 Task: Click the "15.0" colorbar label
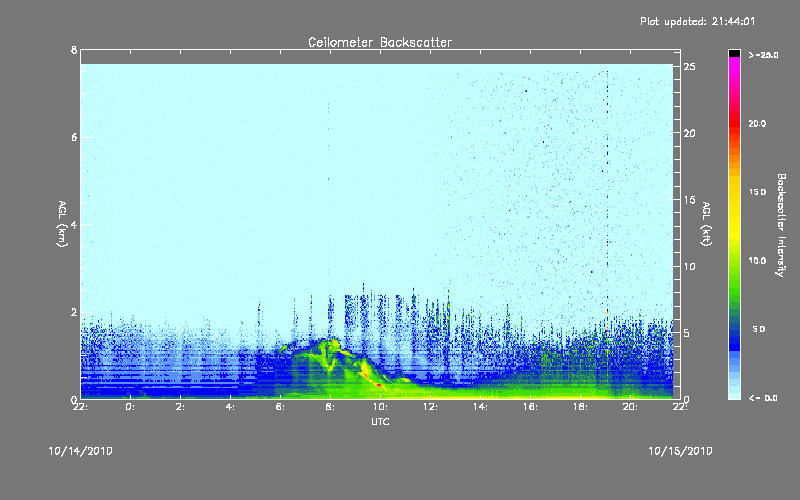click(757, 192)
